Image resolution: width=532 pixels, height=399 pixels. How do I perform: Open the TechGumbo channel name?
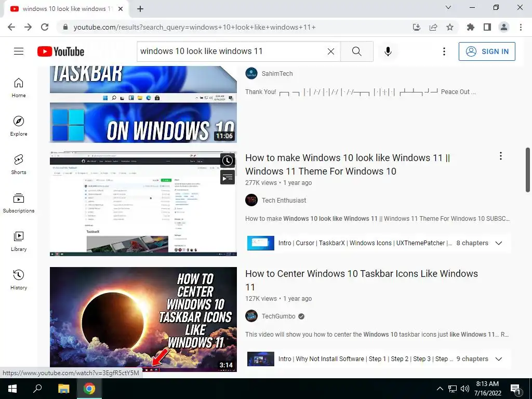[x=278, y=316]
